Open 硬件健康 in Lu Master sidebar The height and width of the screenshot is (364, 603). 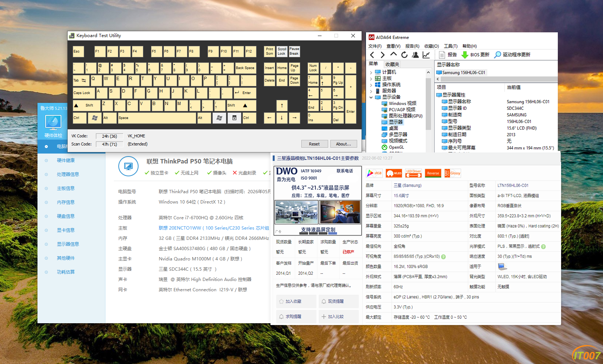tap(66, 161)
